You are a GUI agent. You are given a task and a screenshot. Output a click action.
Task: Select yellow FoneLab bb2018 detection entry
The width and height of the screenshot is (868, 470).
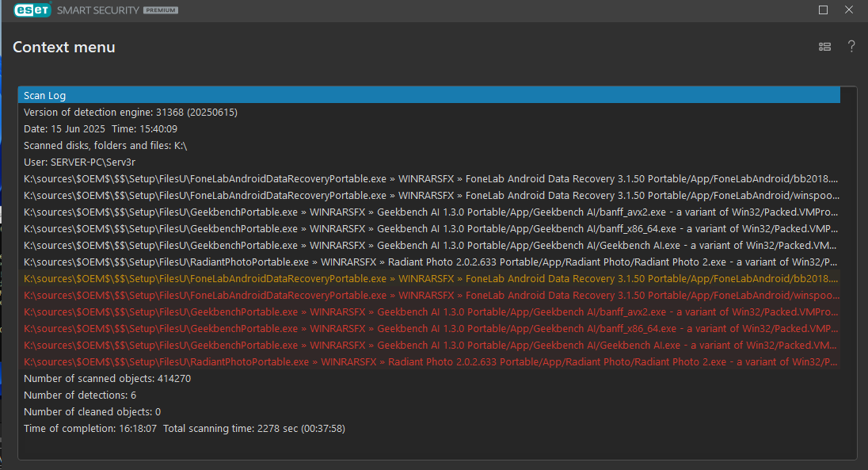point(429,278)
